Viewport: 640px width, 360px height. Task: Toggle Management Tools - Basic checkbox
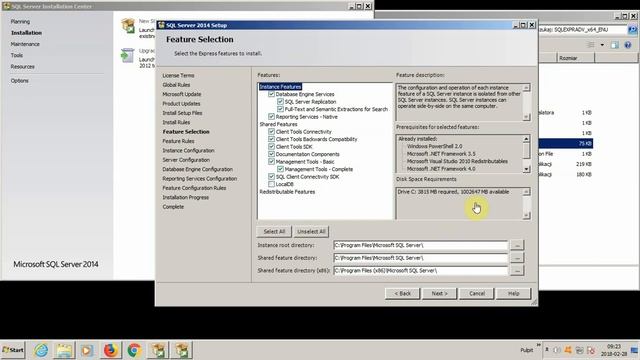tap(271, 161)
